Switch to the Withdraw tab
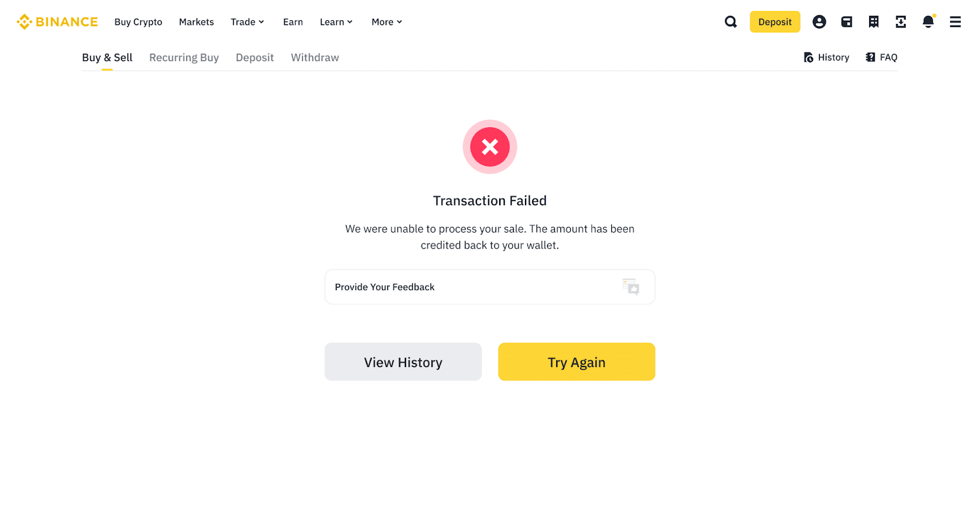Viewport: 980px width, 522px height. click(x=315, y=58)
